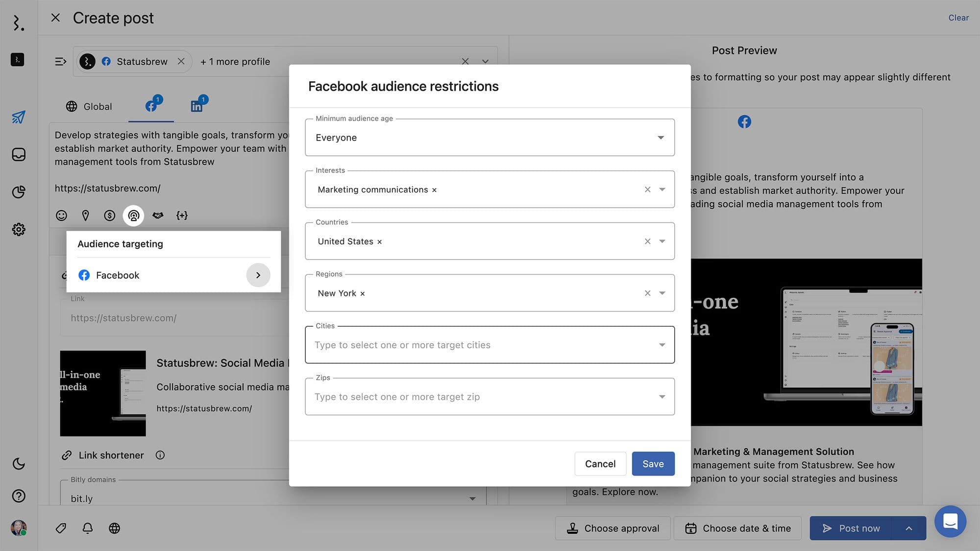Clear all Regions selections

(x=647, y=293)
